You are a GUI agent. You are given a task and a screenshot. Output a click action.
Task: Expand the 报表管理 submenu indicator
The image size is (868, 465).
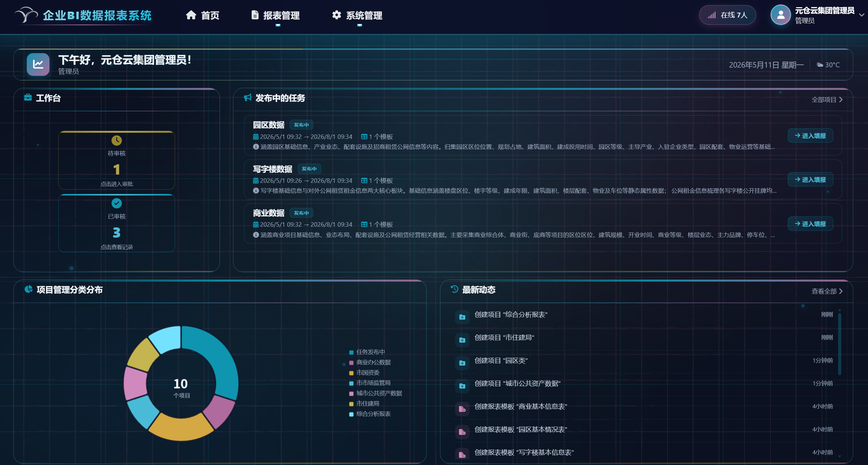278,25
